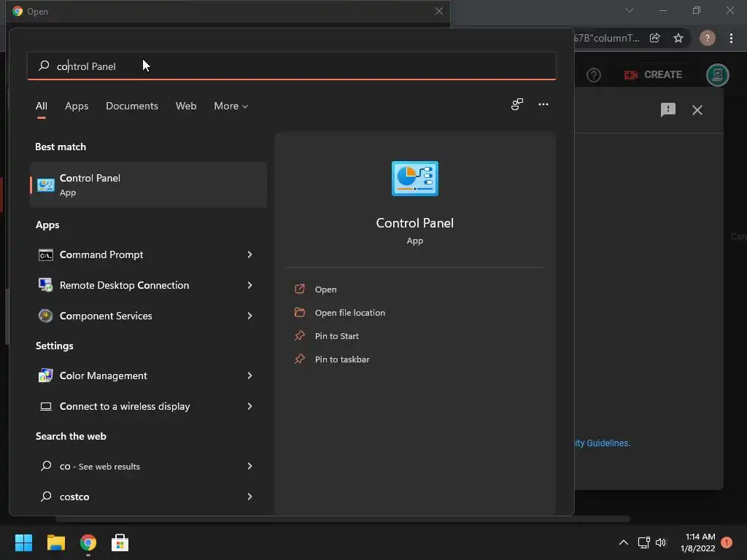Click the pin icon next to Pin to Start
This screenshot has width=747, height=560.
point(300,335)
